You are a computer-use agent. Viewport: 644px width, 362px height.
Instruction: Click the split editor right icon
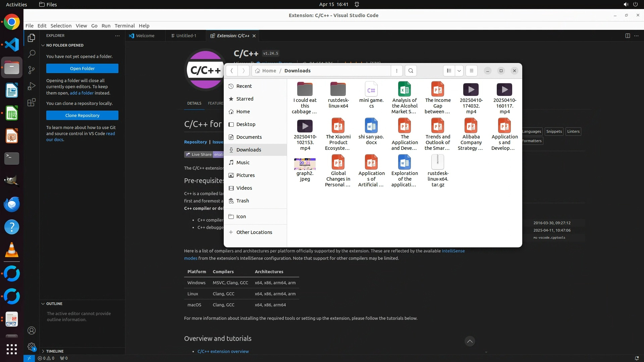627,36
